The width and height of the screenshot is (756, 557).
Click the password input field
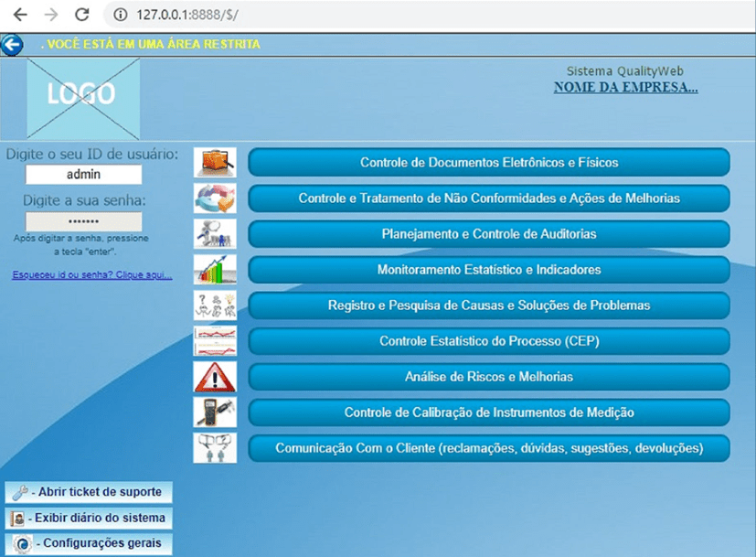coord(83,222)
